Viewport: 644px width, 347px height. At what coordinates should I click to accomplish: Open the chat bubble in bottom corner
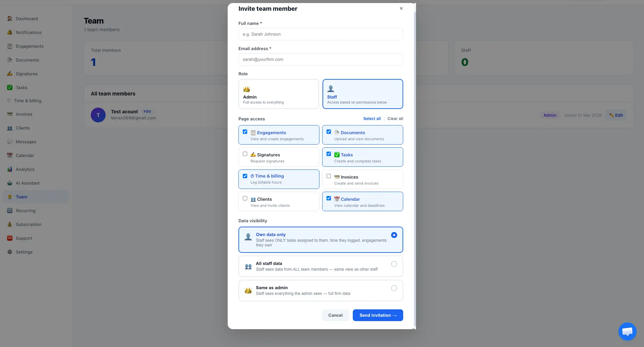point(627,331)
